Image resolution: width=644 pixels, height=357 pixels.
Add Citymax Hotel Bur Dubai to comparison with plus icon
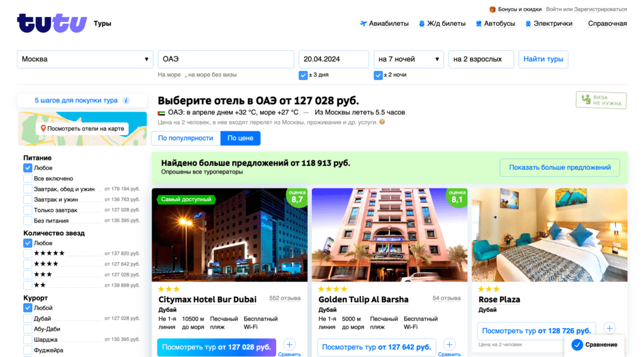pyautogui.click(x=289, y=344)
